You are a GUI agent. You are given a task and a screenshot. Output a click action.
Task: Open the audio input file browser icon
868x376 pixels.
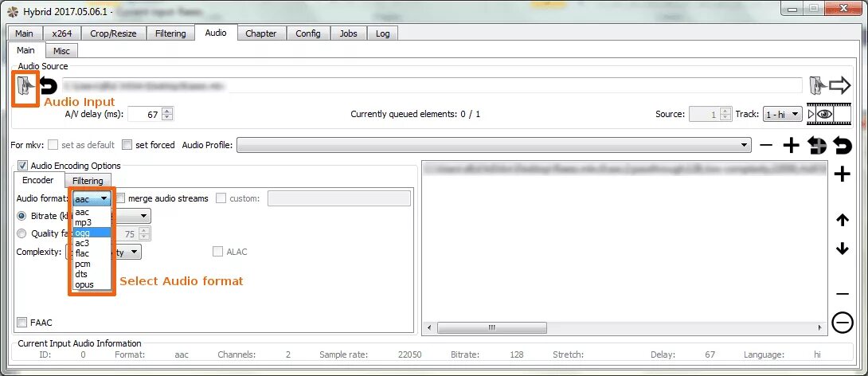[25, 87]
